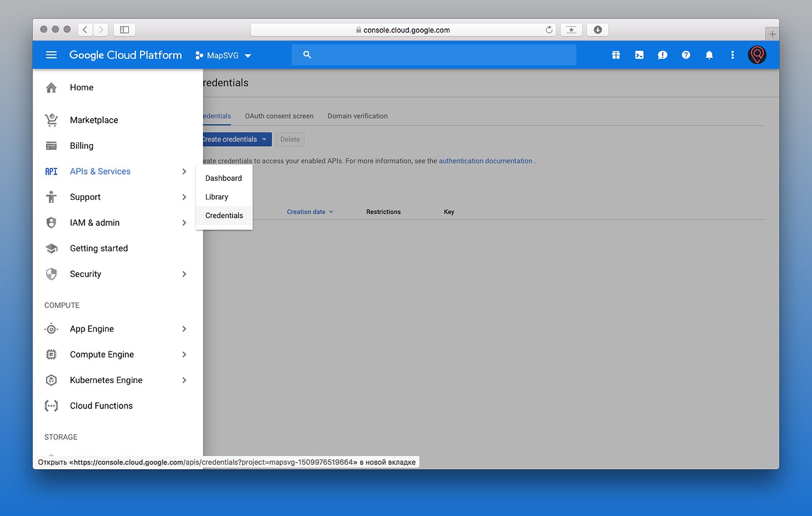Select Library in the submenu

(224, 197)
